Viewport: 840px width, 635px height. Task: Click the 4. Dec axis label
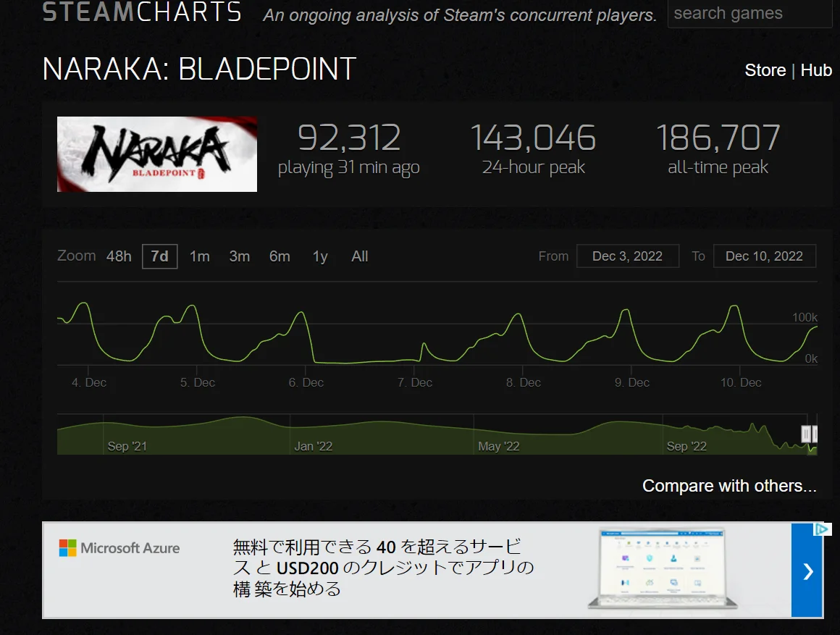coord(89,382)
